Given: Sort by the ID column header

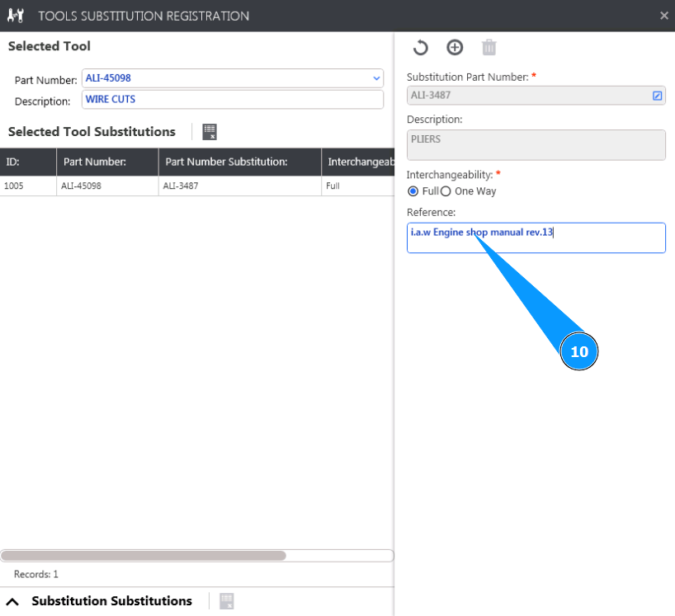Looking at the screenshot, I should pyautogui.click(x=28, y=162).
